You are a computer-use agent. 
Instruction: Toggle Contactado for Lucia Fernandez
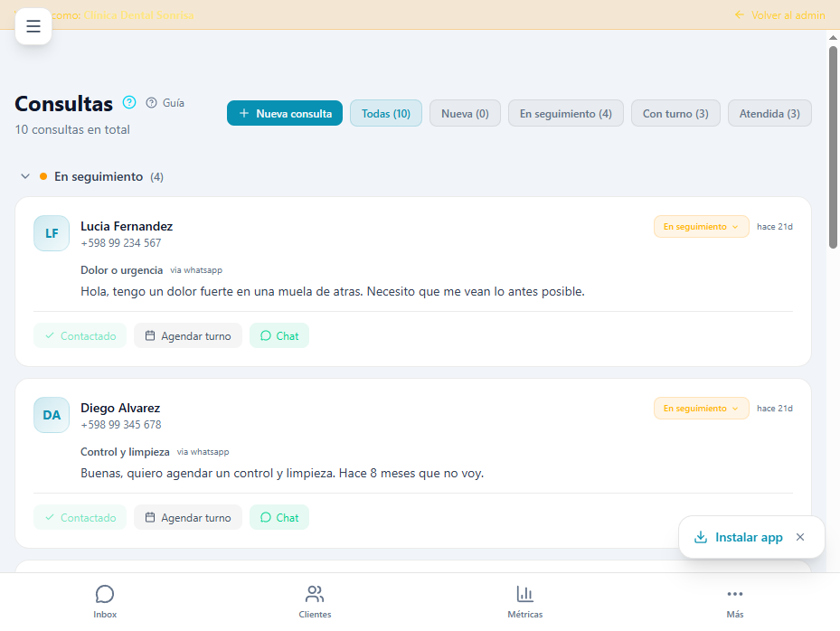(x=80, y=335)
